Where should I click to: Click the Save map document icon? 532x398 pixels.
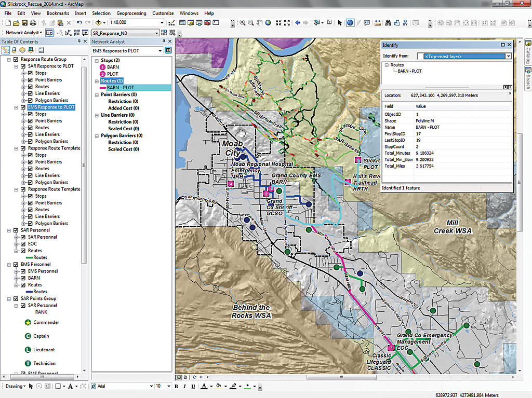pos(24,23)
